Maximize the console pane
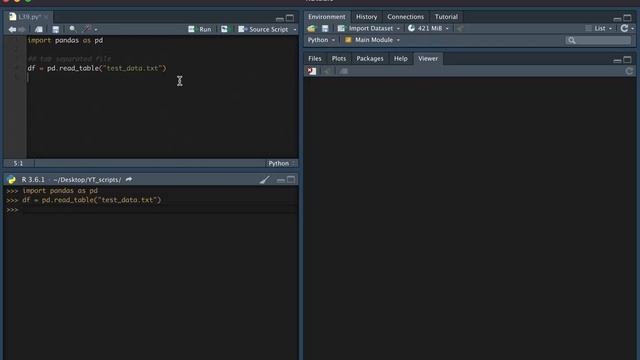The width and height of the screenshot is (640, 360). 291,180
